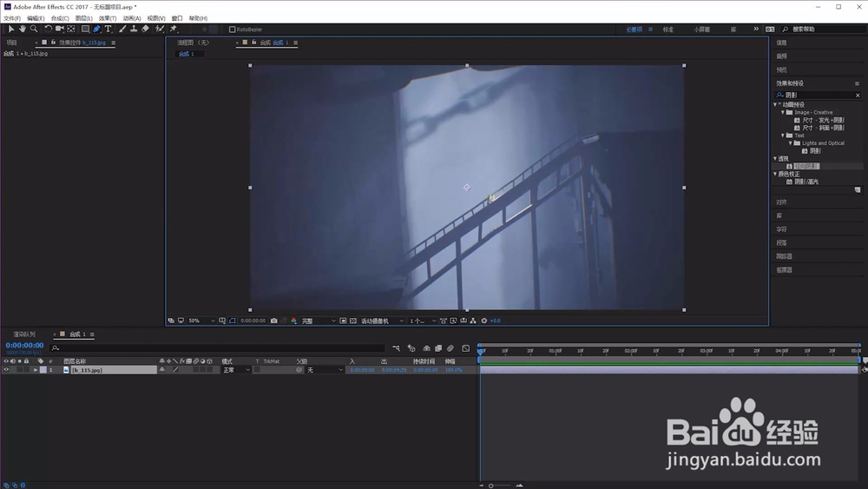Click the 搜索帮助 search help field
Image resolution: width=868 pixels, height=489 pixels.
[x=823, y=30]
